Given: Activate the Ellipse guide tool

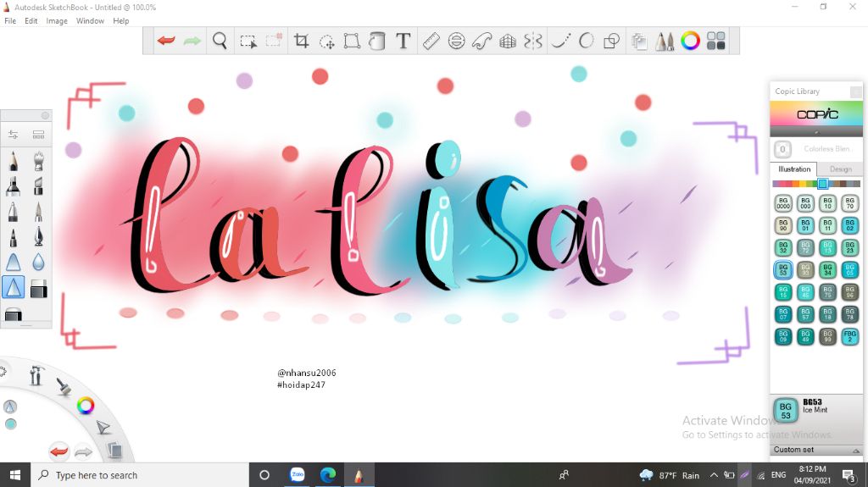Looking at the screenshot, I should point(456,41).
